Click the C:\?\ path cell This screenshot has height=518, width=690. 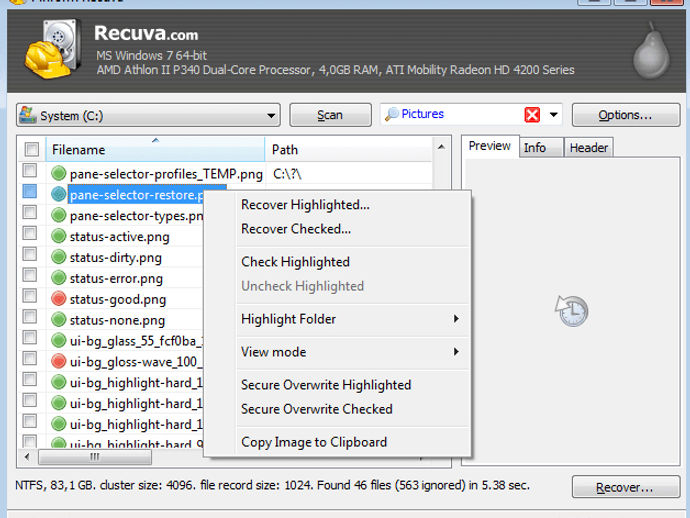(x=287, y=174)
